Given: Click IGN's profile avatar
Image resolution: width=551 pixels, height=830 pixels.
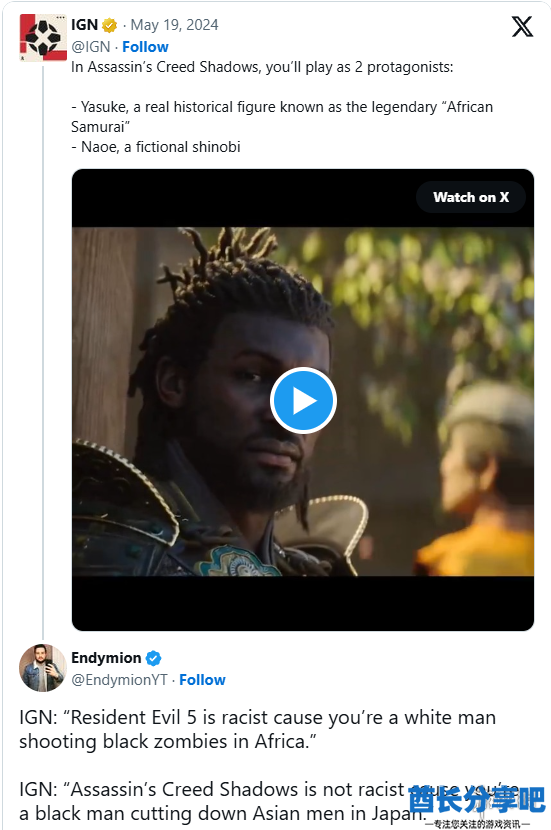Looking at the screenshot, I should tap(43, 38).
